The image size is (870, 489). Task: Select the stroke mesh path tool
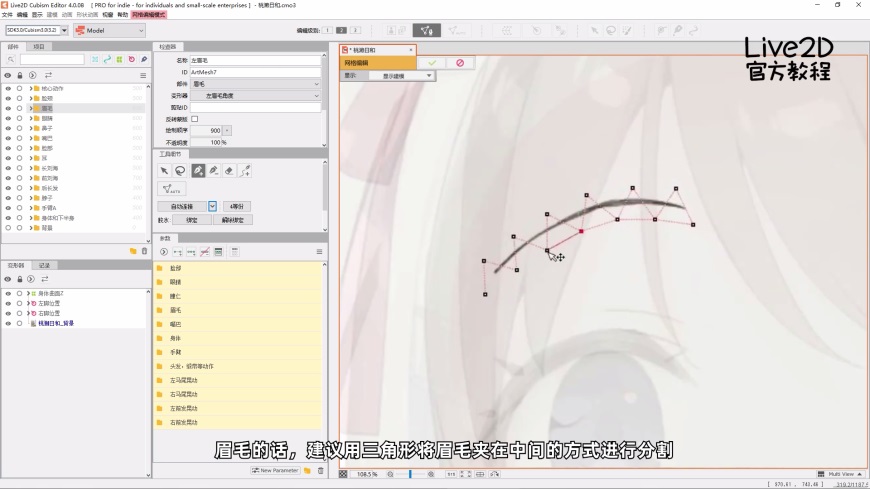pyautogui.click(x=245, y=171)
